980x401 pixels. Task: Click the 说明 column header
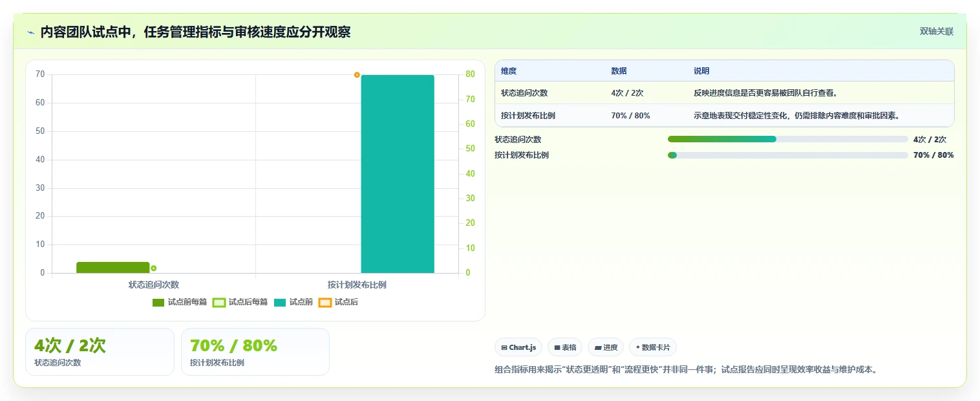[x=701, y=71]
